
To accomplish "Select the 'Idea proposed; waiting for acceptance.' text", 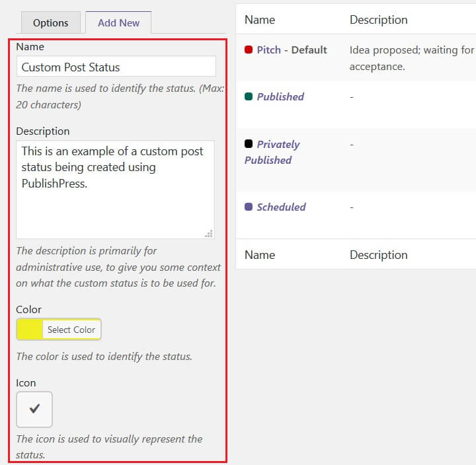I will (x=412, y=58).
